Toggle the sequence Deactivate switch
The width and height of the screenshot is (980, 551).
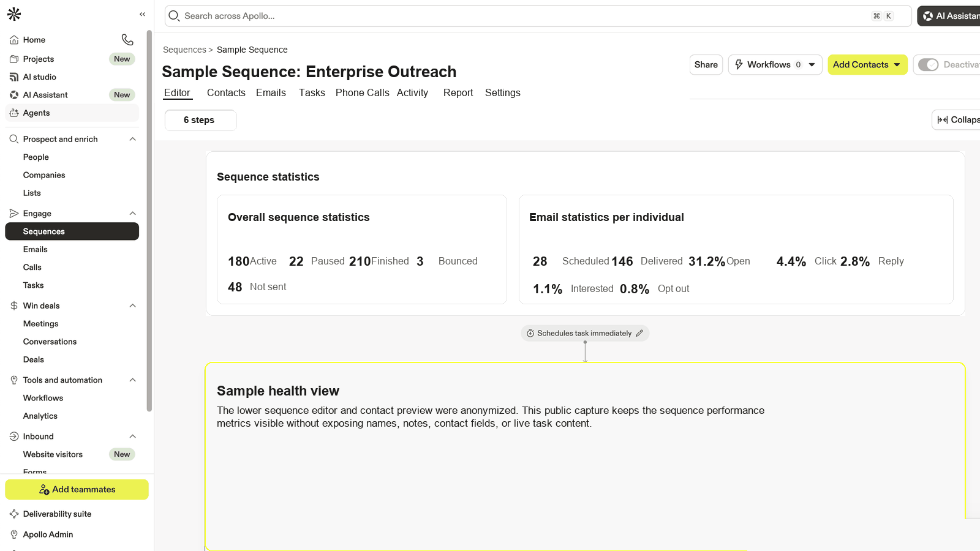point(928,65)
